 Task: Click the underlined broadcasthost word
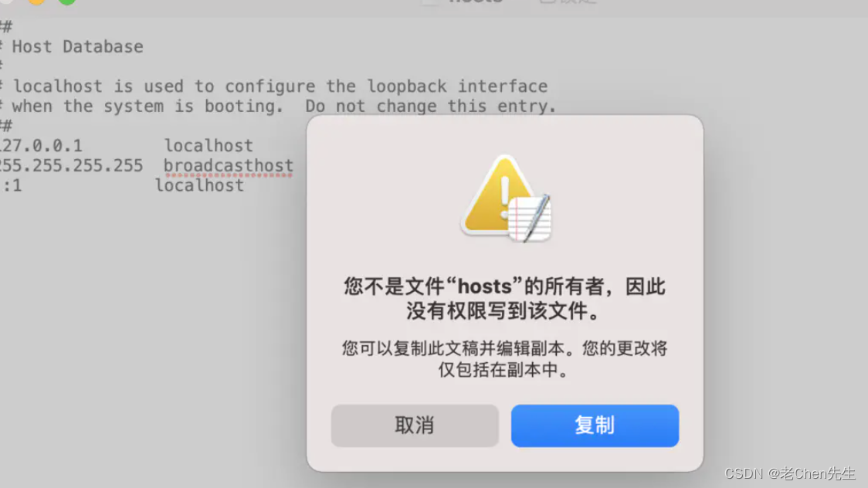229,165
